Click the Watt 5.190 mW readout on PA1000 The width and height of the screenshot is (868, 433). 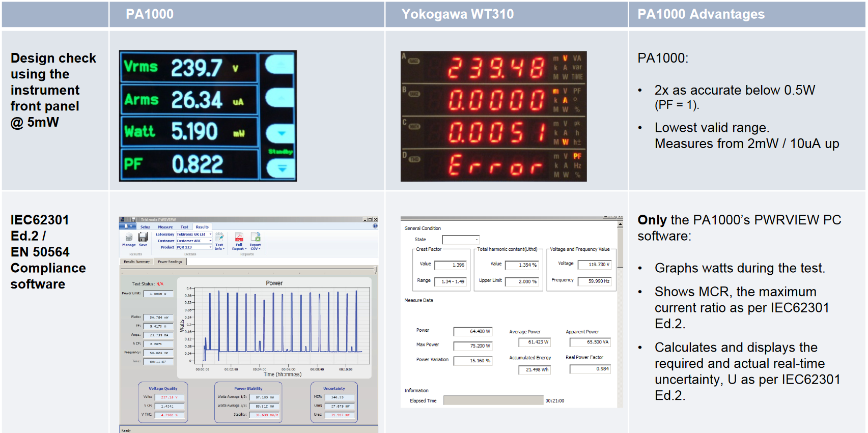pos(189,132)
